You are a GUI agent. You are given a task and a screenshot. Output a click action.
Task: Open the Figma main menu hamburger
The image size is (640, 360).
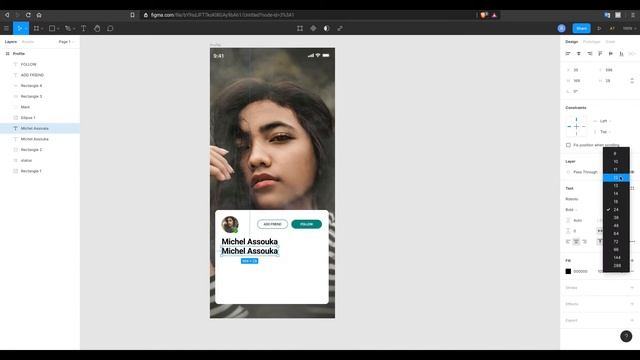pyautogui.click(x=6, y=28)
